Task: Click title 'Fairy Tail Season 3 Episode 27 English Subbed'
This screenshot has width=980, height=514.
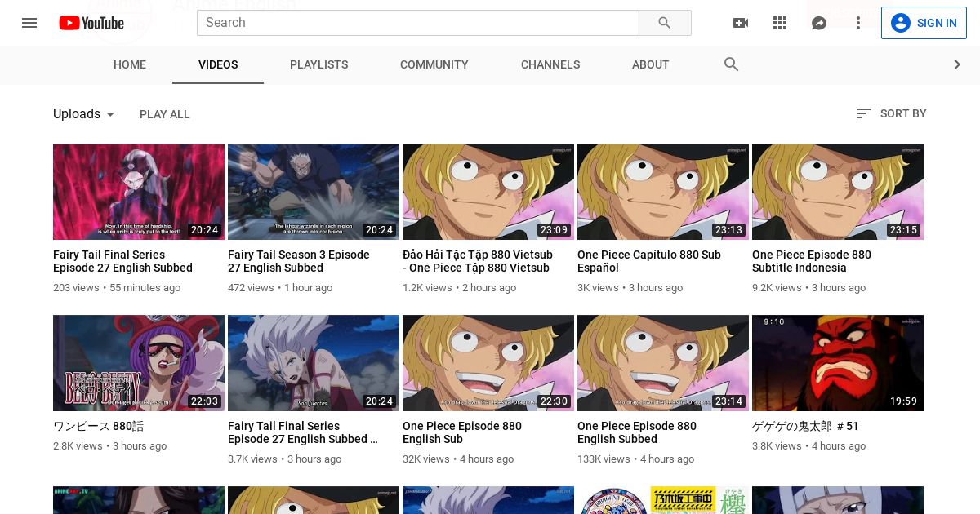Action: [x=299, y=261]
